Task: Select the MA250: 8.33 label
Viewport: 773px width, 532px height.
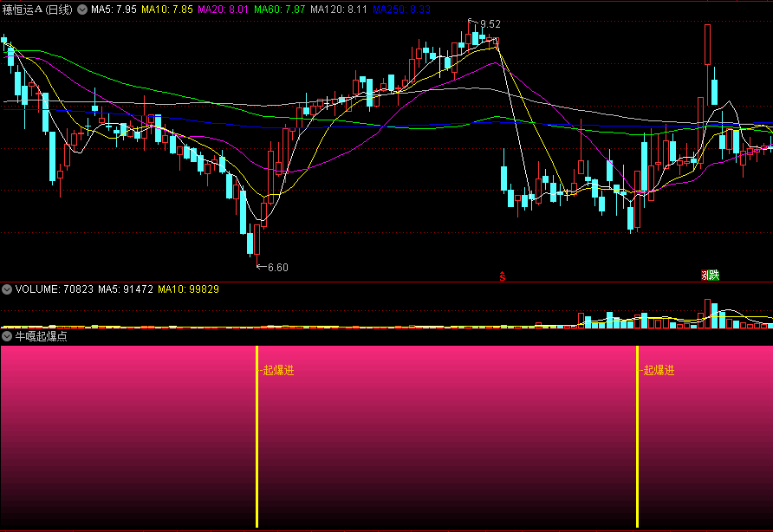Action: (401, 10)
